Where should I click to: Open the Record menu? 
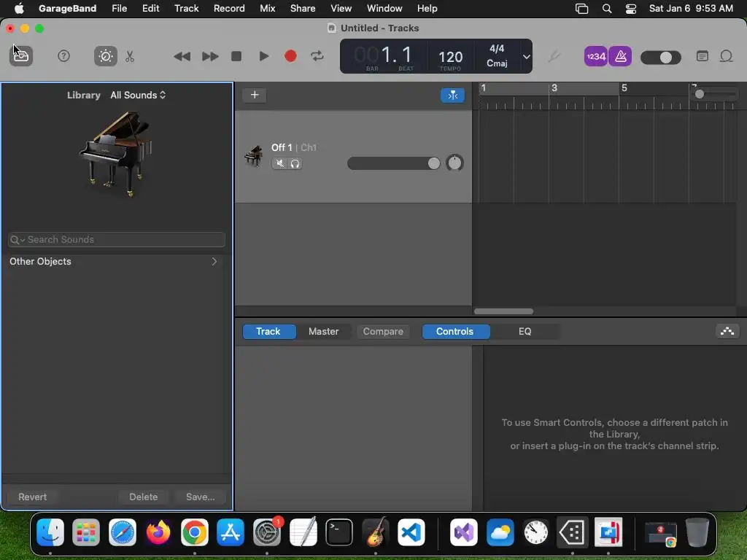229,9
